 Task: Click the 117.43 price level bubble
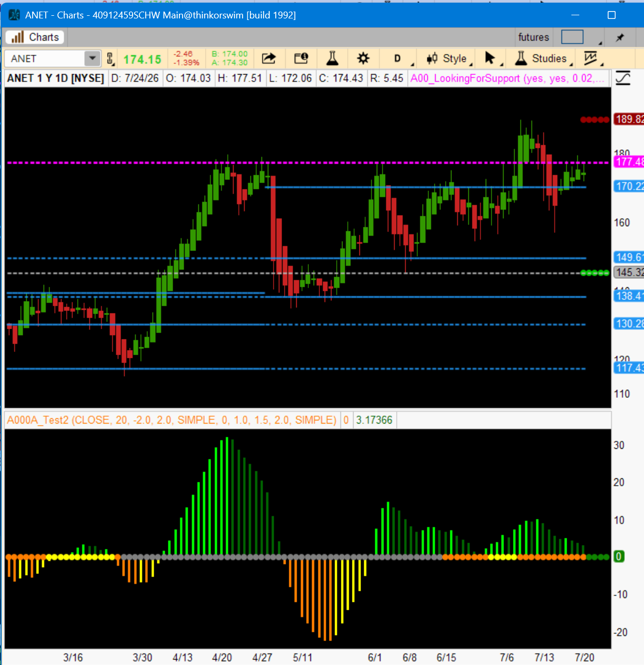click(x=629, y=368)
